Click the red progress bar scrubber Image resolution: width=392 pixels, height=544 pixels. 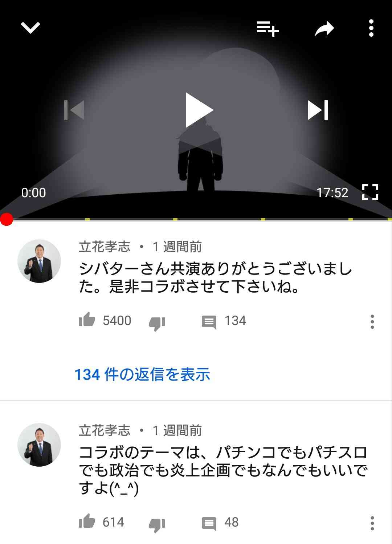(x=7, y=219)
